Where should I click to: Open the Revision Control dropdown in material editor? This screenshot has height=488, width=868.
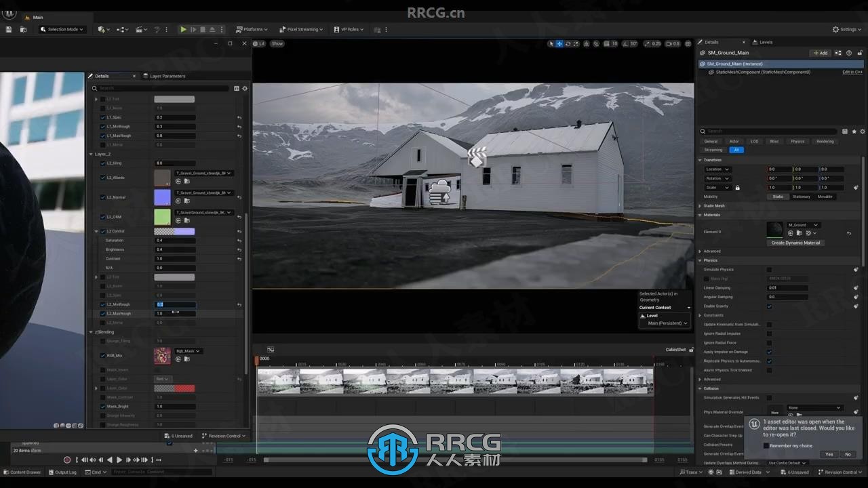(224, 436)
